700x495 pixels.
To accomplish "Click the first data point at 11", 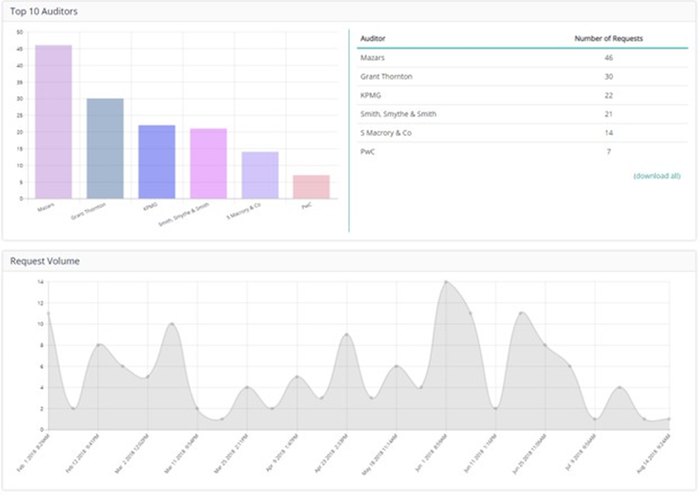I will click(48, 313).
